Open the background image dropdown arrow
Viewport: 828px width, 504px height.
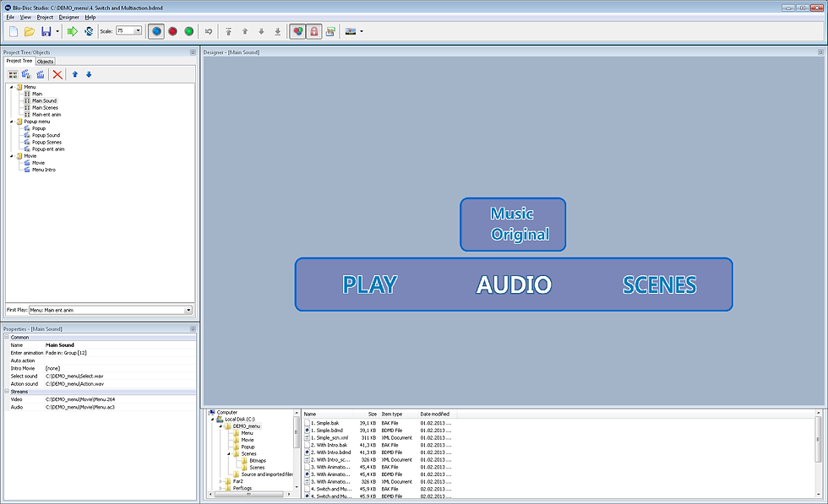[362, 32]
